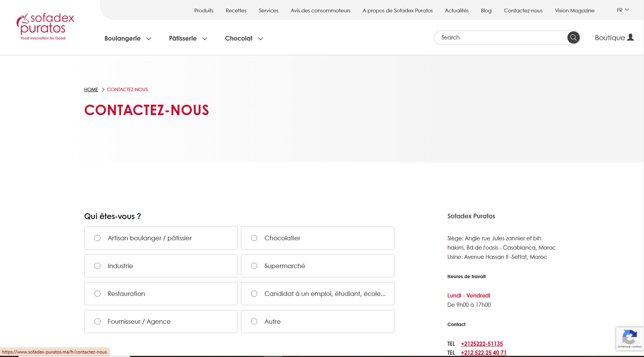Expand the Boulangerie dropdown menu

[x=128, y=39]
